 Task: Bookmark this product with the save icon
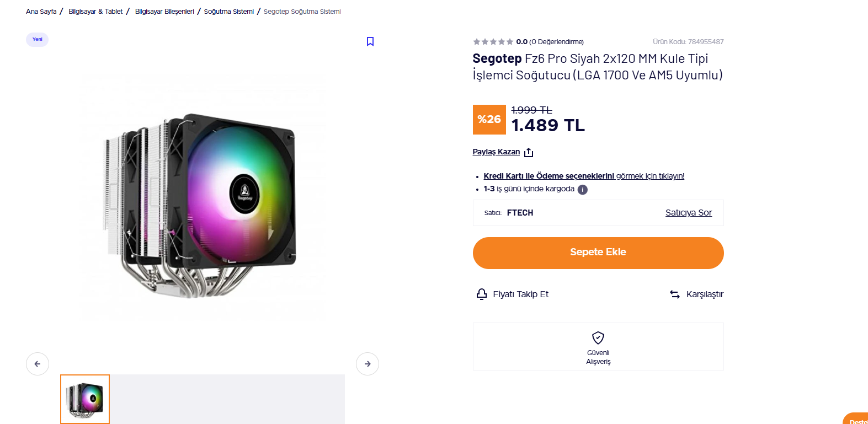pos(370,41)
